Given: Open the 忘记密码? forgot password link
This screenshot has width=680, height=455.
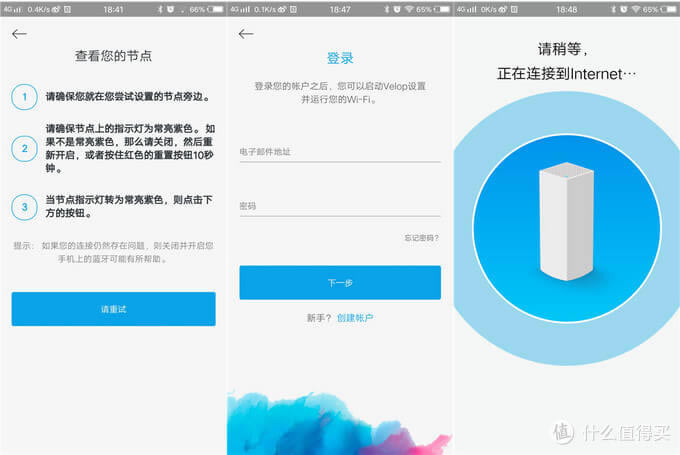Looking at the screenshot, I should (x=421, y=238).
